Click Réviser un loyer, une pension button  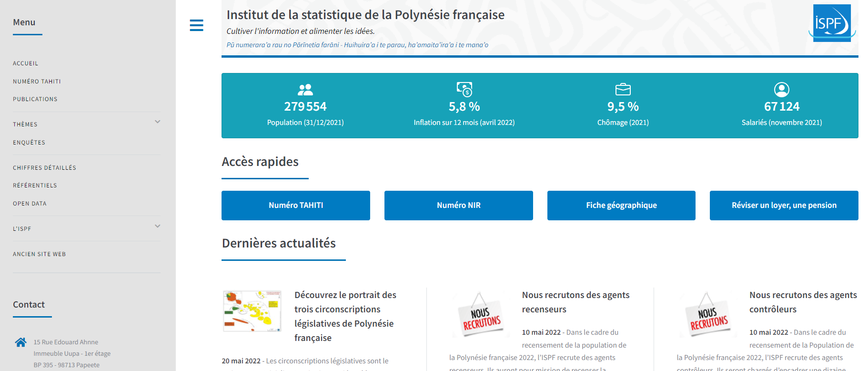(x=784, y=206)
